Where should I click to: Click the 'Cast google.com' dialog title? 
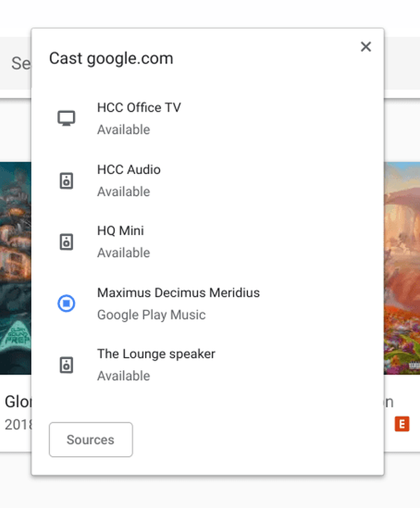[111, 58]
